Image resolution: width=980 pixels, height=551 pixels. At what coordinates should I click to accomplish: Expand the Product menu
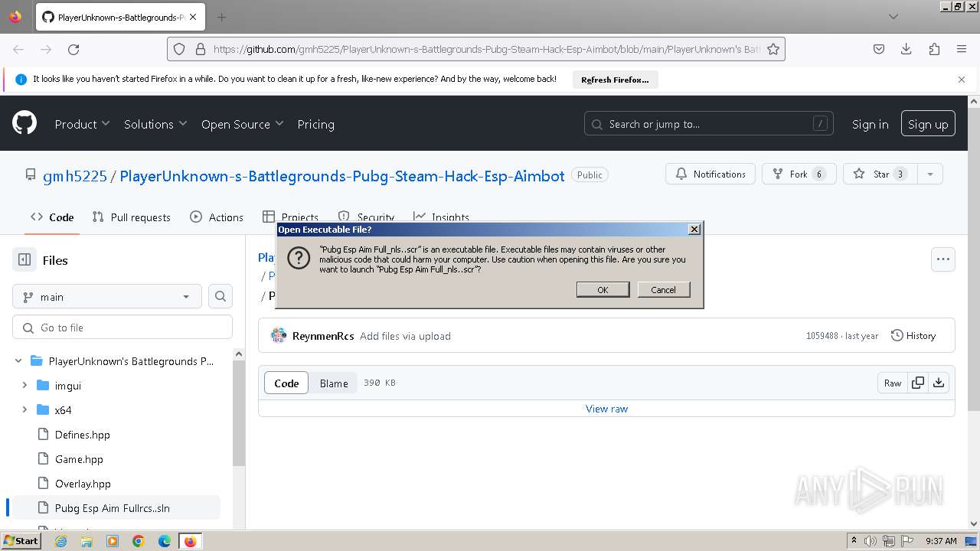click(x=82, y=124)
